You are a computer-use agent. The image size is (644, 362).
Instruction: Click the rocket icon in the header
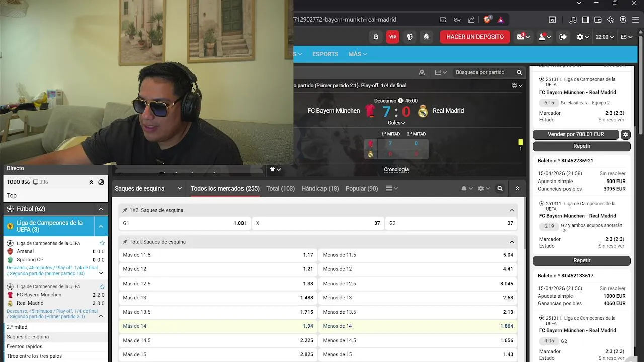[x=426, y=37]
